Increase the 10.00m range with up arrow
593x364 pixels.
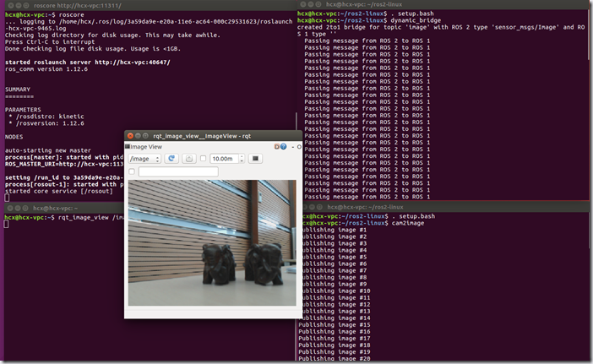242,156
